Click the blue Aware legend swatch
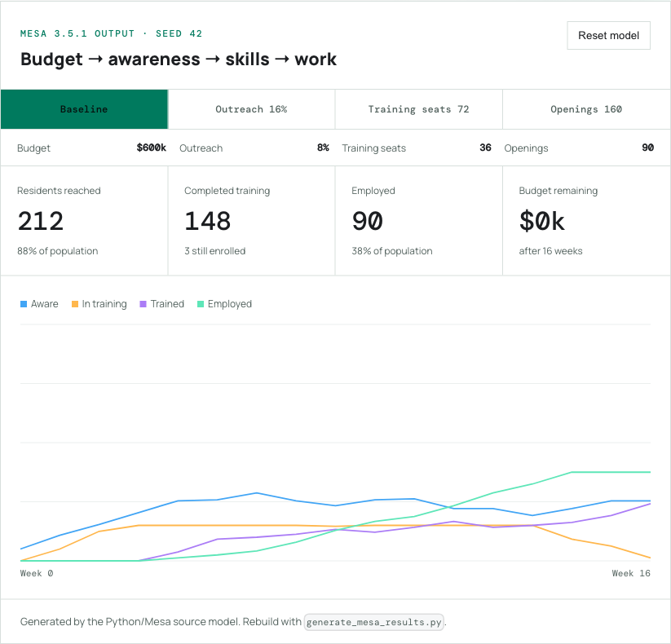Screen dimensions: 671x644 click(24, 304)
